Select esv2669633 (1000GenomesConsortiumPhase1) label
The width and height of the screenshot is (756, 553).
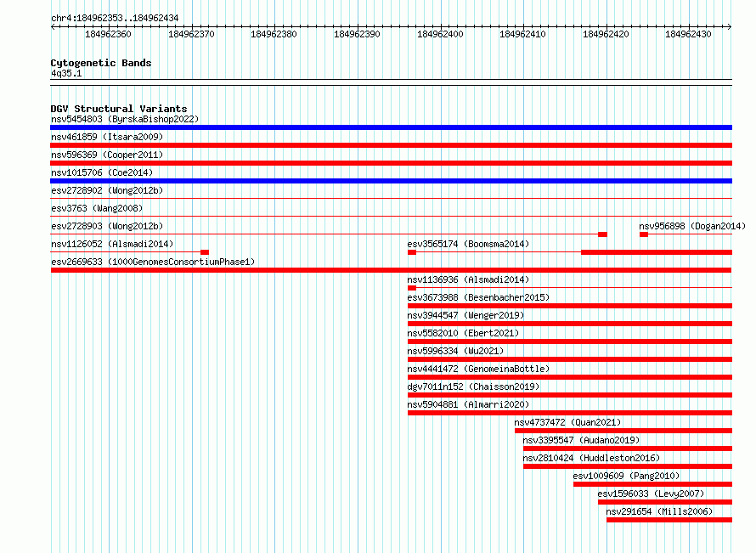153,262
